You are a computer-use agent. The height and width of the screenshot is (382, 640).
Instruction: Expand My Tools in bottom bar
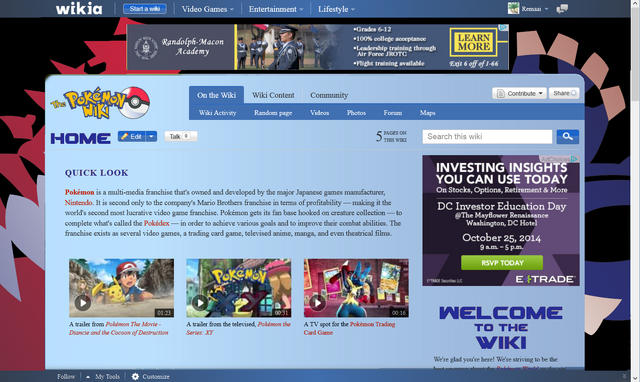click(x=103, y=376)
